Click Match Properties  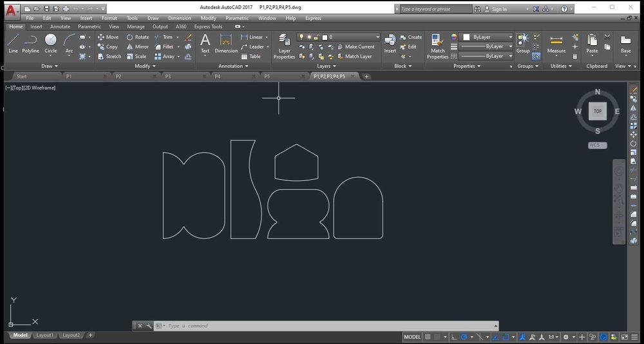point(437,47)
